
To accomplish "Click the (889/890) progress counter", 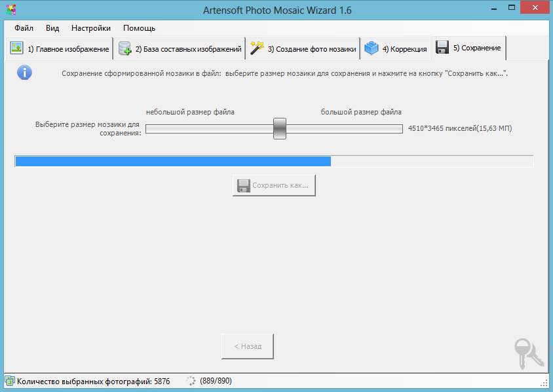I will click(216, 381).
